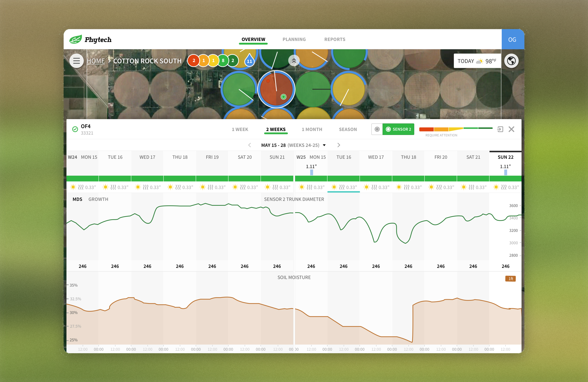This screenshot has width=588, height=382.
Task: Click the yellow status badge 1
Action: tap(213, 61)
